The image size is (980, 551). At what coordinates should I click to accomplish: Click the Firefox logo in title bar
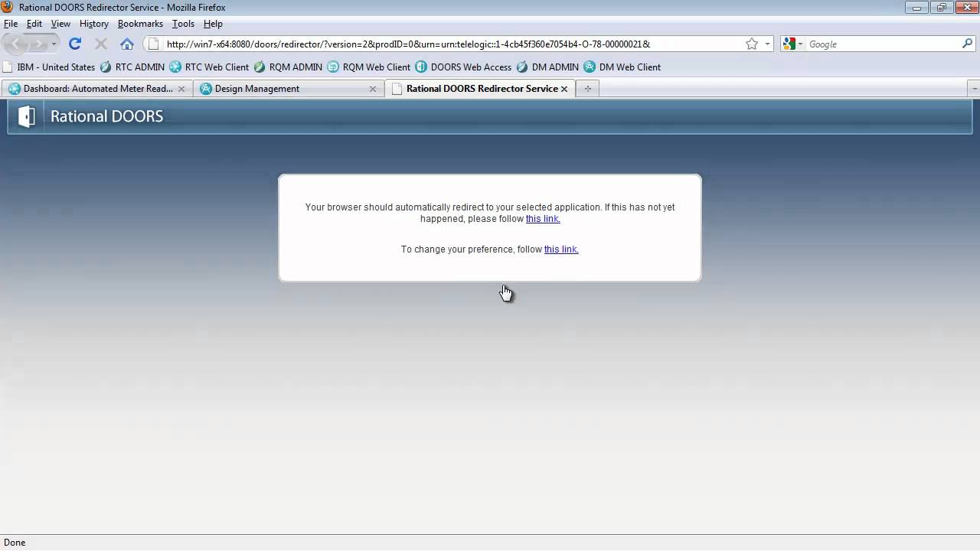(8, 7)
